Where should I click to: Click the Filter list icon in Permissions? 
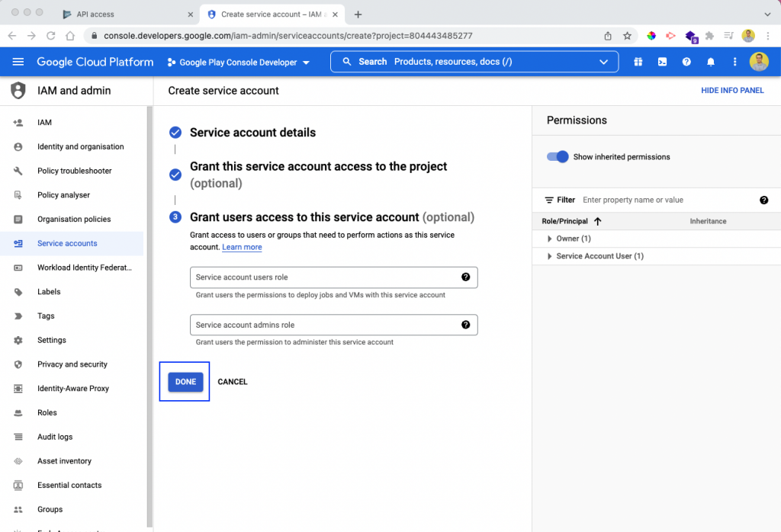(549, 200)
